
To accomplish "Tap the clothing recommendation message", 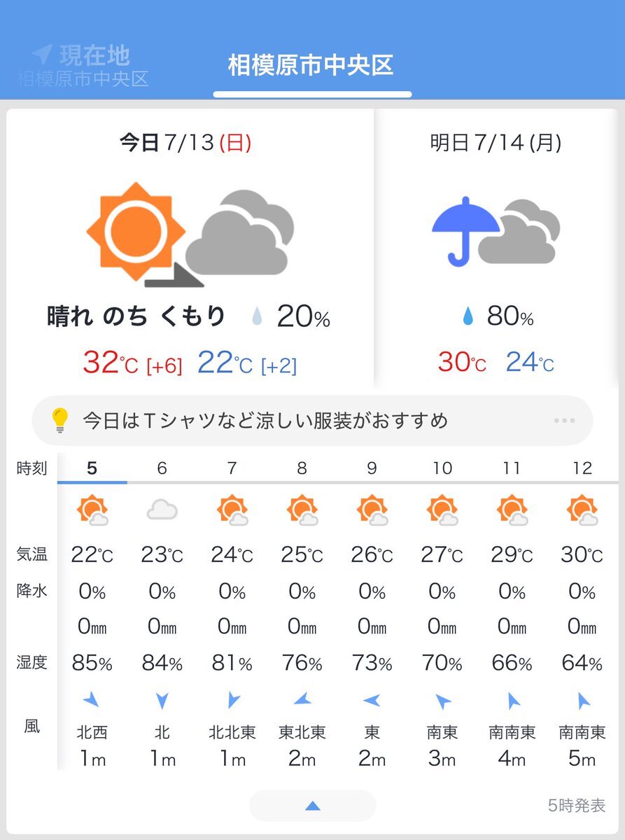I will tap(265, 421).
